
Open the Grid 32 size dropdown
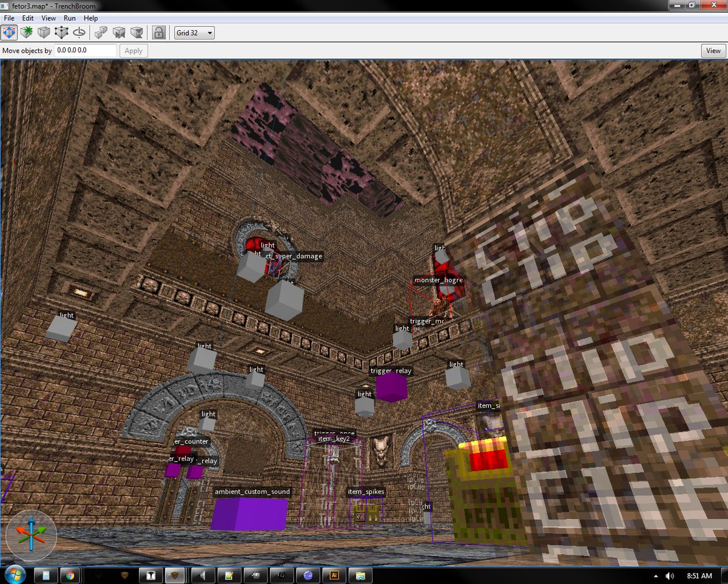pos(194,33)
